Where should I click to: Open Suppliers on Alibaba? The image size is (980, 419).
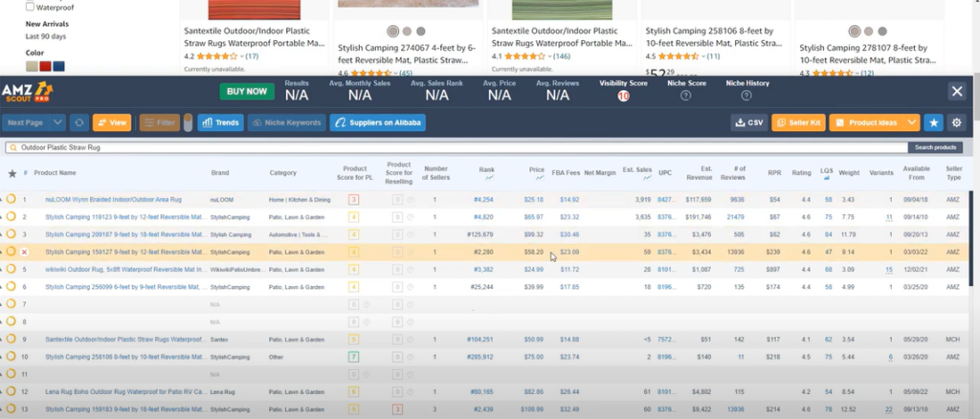[x=378, y=123]
